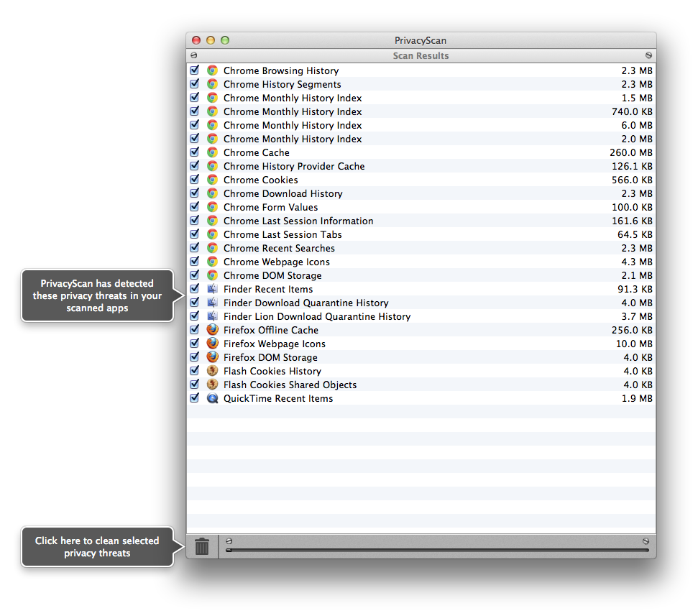Toggle the Chrome Download History checkbox
Viewport: 698px width, 616px height.
click(195, 193)
